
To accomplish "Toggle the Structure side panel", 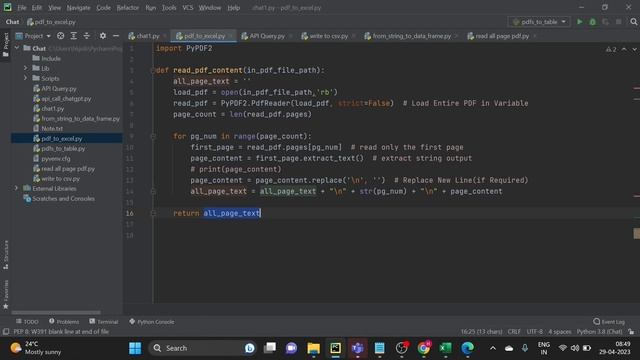I will click(x=6, y=255).
